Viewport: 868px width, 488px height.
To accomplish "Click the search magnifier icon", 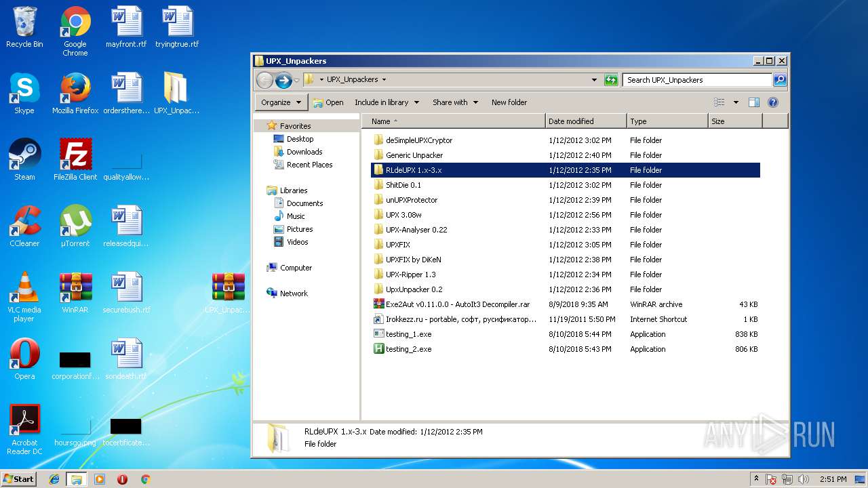I will point(780,80).
